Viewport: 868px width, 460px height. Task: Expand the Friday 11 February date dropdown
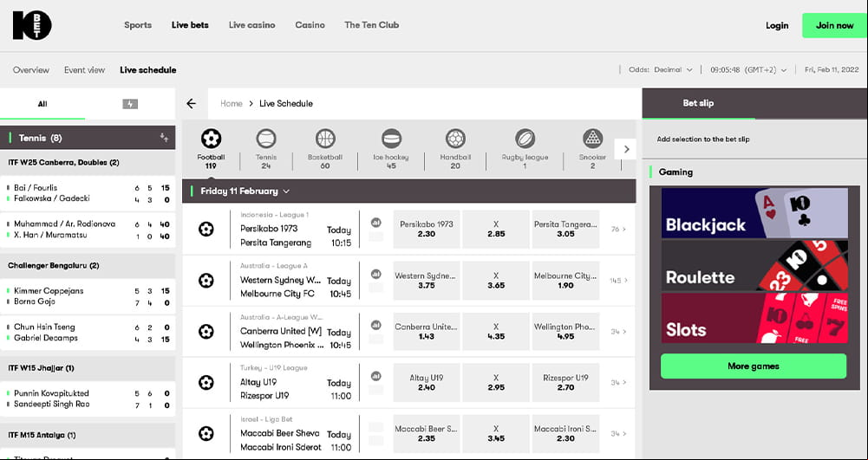pyautogui.click(x=245, y=191)
